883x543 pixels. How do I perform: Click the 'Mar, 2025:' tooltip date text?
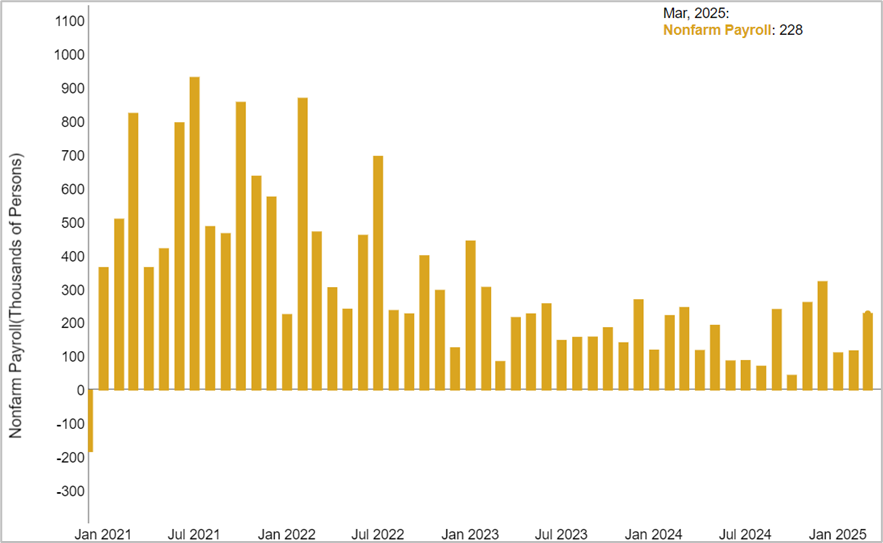(x=695, y=14)
